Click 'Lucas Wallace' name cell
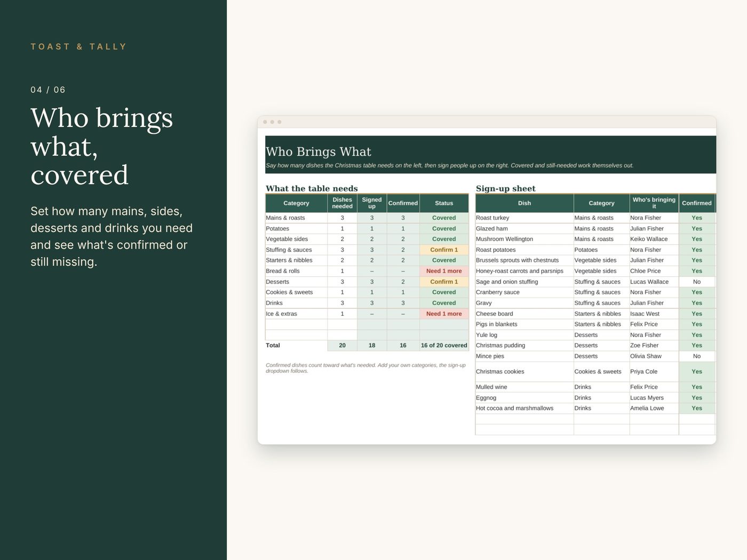 [654, 282]
